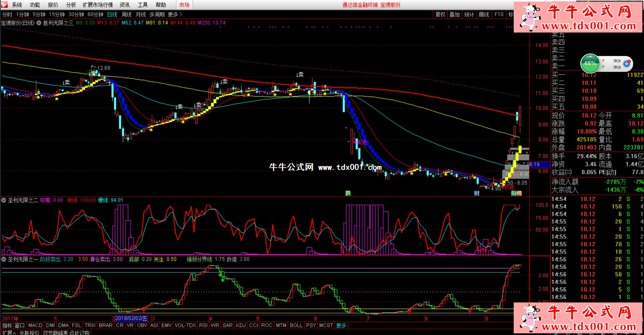Switch to the 窗口 tab
Viewport: 644px width, 335px height.
[20, 325]
